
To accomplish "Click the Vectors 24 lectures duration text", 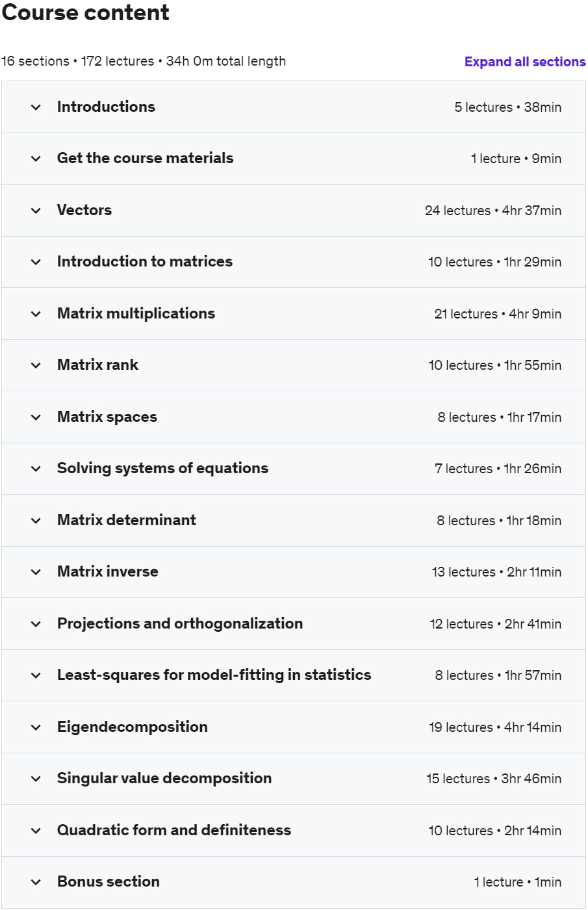I will point(492,211).
